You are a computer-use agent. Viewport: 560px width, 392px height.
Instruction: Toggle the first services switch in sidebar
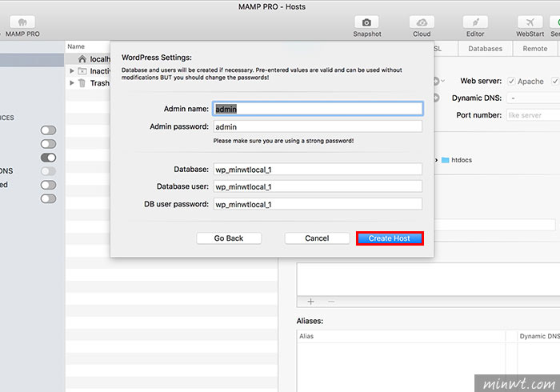click(x=48, y=130)
